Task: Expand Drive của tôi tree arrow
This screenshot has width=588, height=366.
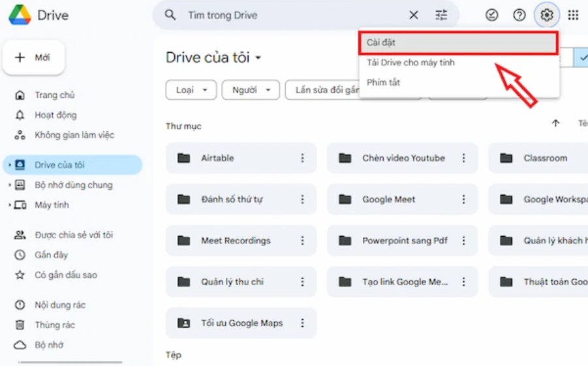Action: 9,164
